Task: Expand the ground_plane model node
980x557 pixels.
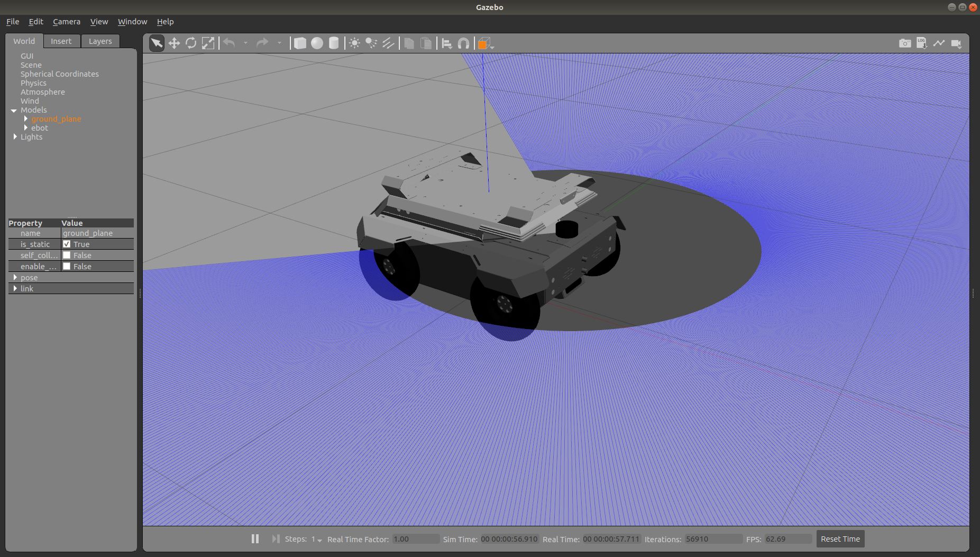Action: (25, 118)
